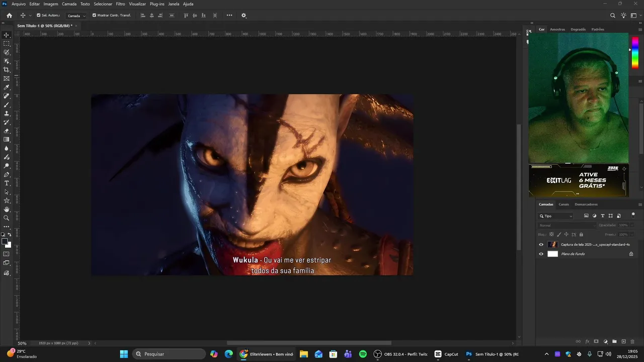Hide the Captura de tela layer
644x362 pixels.
click(x=541, y=244)
